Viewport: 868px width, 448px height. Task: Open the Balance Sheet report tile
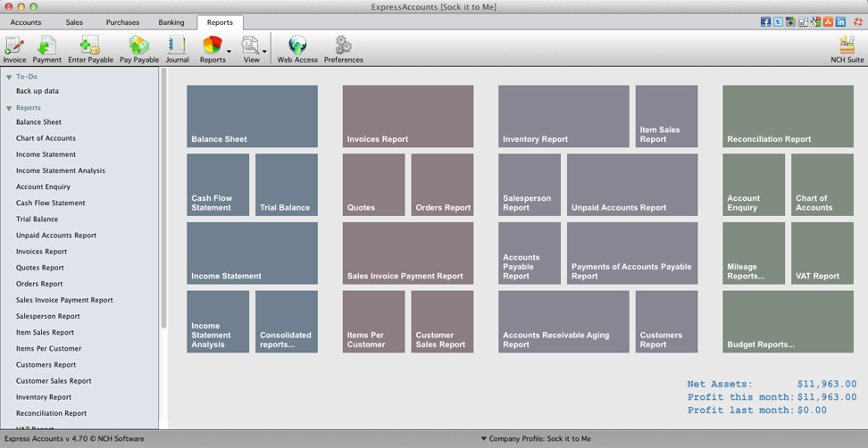click(253, 116)
